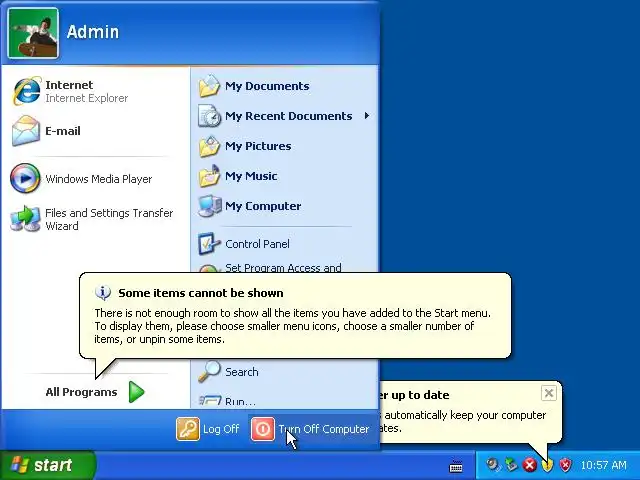Click the keyboard icon on the taskbar
Viewport: 640px width, 480px height.
click(456, 466)
